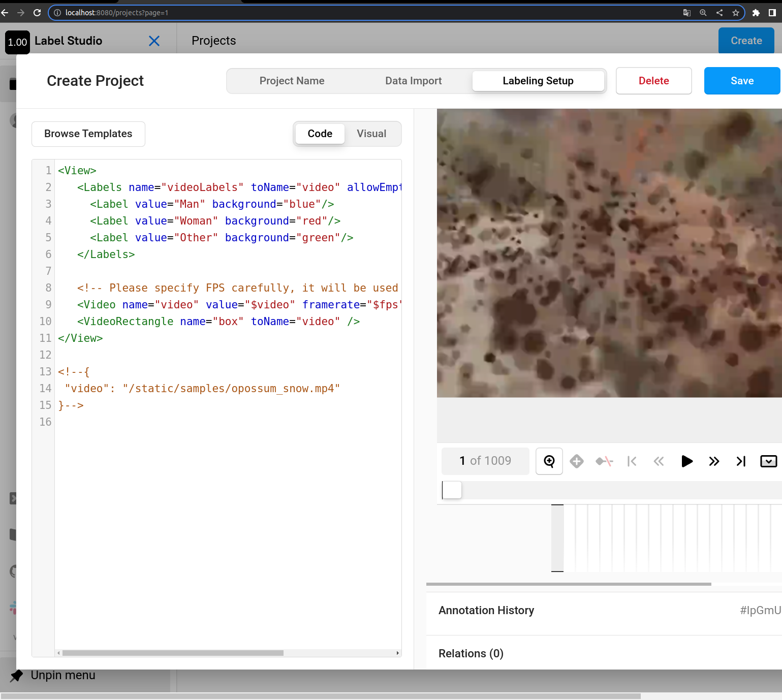Open the Slack sidebar icon
This screenshot has height=700, width=782.
point(14,609)
